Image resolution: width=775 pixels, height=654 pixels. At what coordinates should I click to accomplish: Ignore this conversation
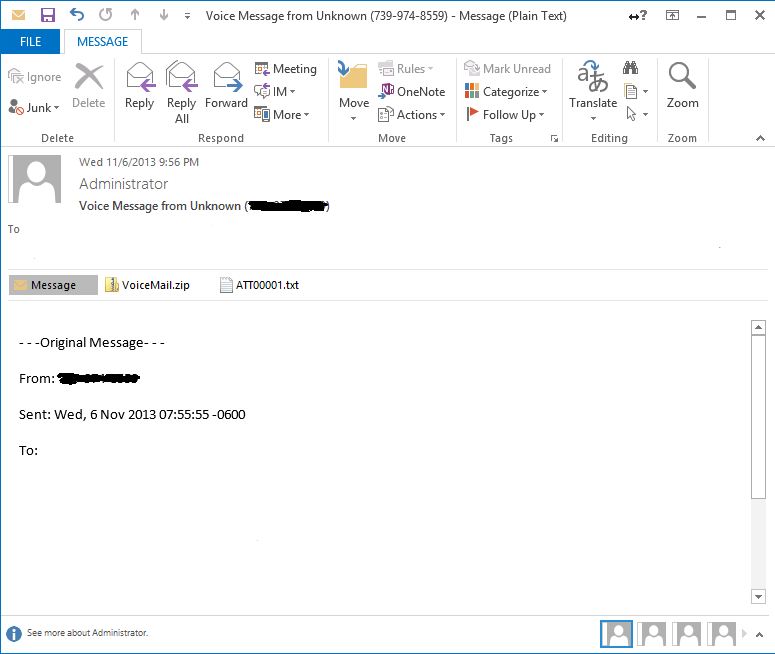[35, 77]
